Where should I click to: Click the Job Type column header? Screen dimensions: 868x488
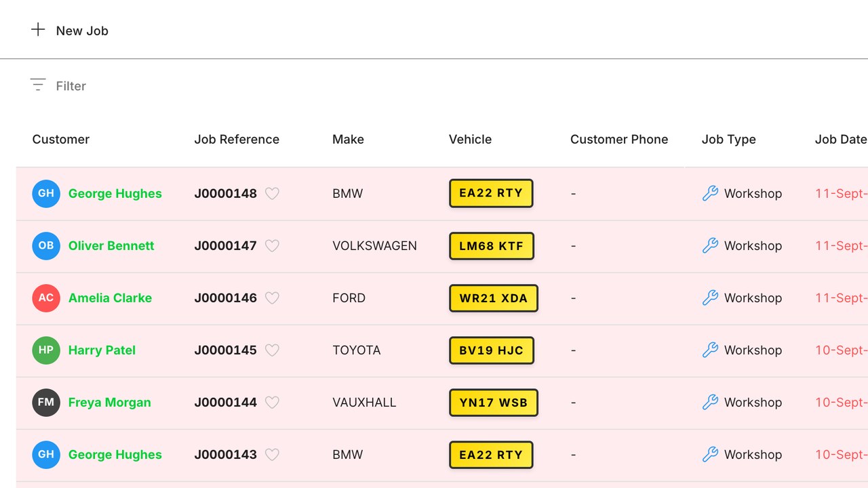[x=729, y=139]
